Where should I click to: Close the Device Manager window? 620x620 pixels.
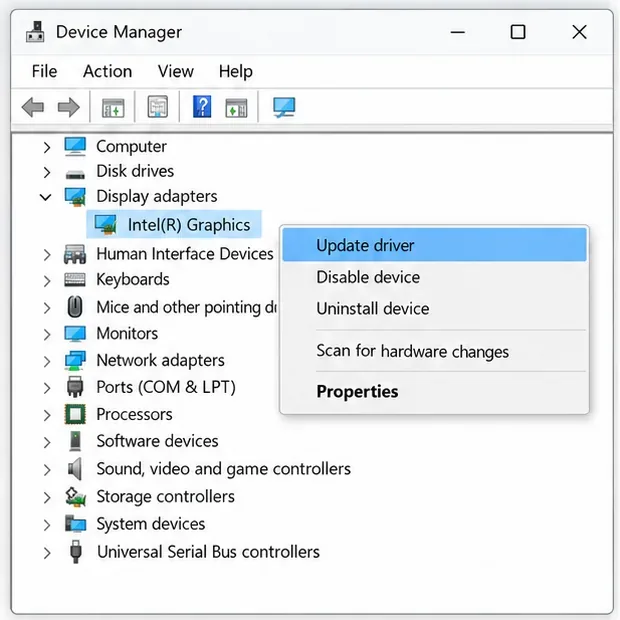click(579, 32)
